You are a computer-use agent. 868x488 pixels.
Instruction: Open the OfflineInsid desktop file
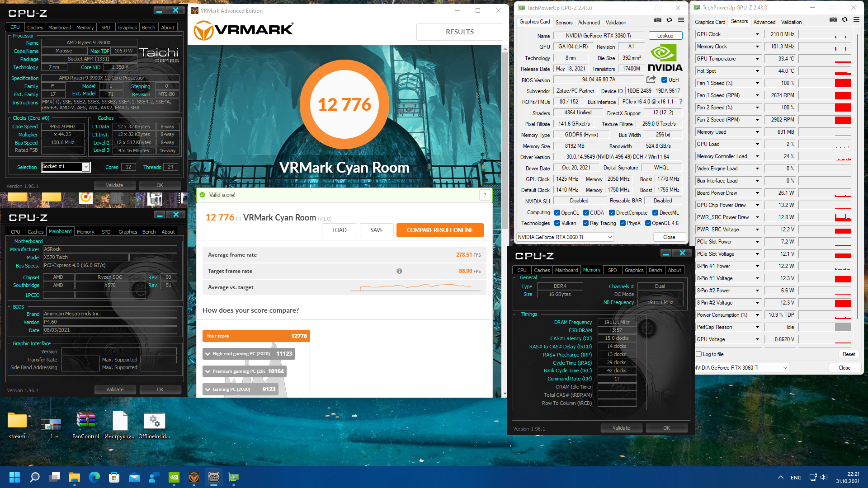(154, 425)
